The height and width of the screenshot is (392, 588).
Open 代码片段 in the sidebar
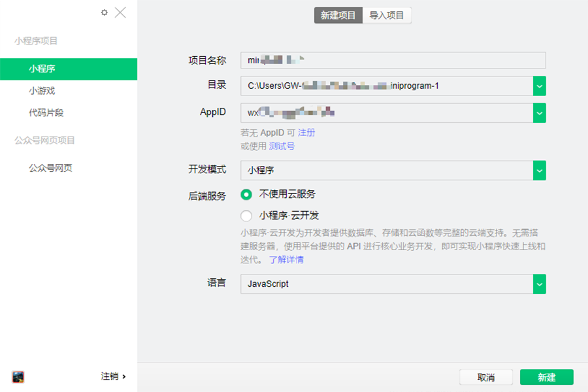(46, 113)
